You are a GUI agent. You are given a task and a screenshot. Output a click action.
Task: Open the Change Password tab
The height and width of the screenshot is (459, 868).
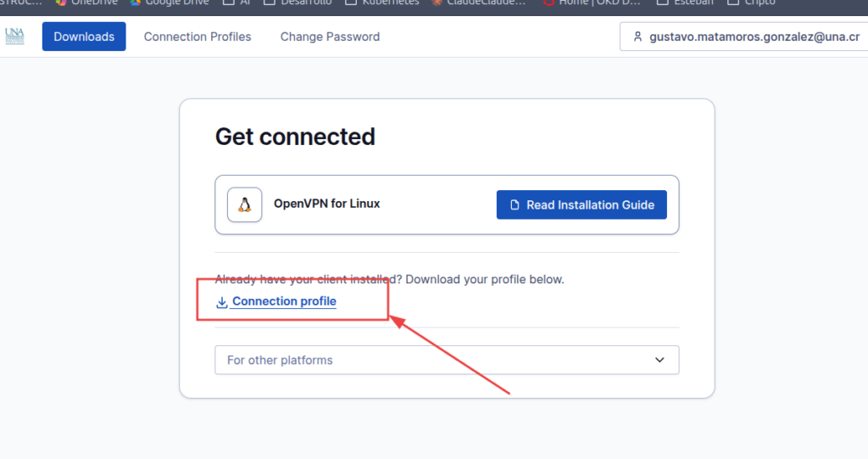click(330, 36)
